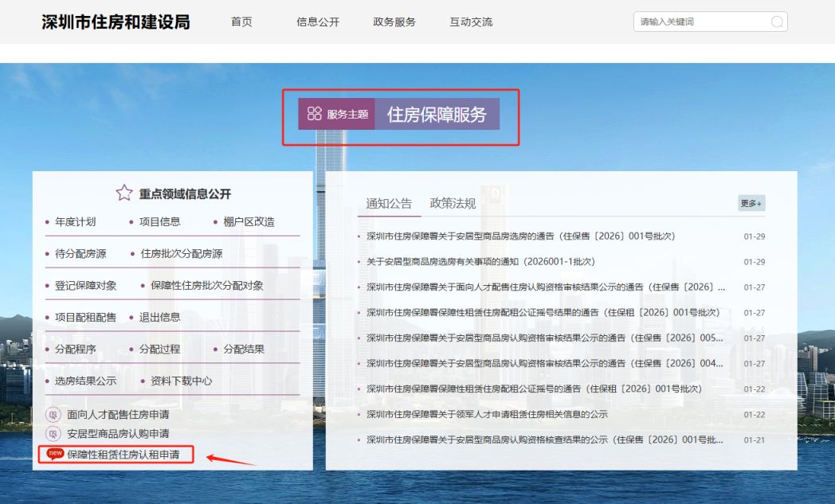The height and width of the screenshot is (504, 835).
Task: Open the 安居型商品房认购申请 link
Action: pyautogui.click(x=118, y=434)
